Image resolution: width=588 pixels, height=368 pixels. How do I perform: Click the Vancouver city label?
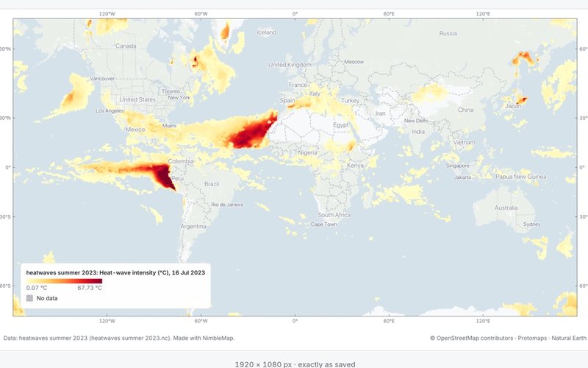tap(102, 79)
